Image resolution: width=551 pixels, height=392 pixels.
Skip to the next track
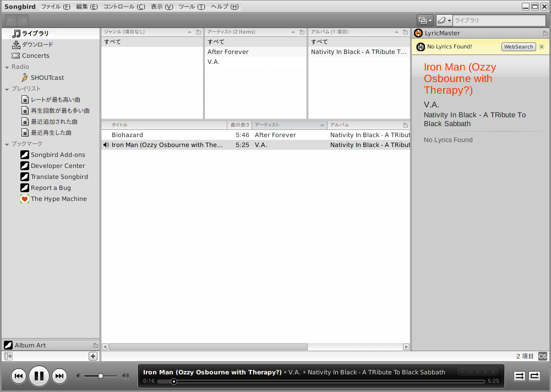click(x=60, y=376)
